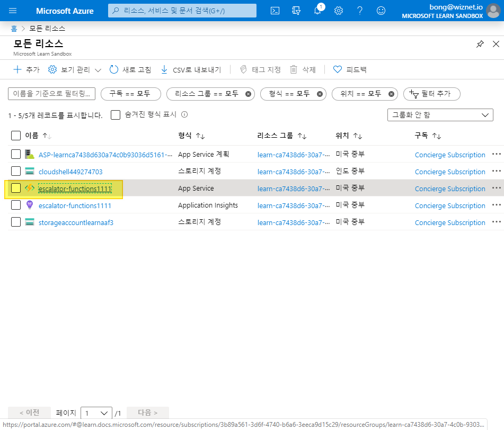
Task: Click 삭제 delete button
Action: point(303,70)
